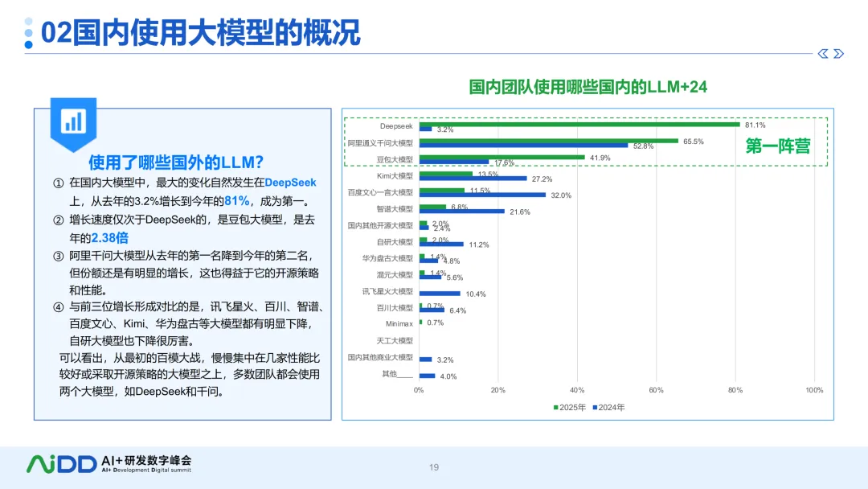Screen dimensions: 868x489
Task: Click the 第一阵营 label
Action: click(x=778, y=146)
